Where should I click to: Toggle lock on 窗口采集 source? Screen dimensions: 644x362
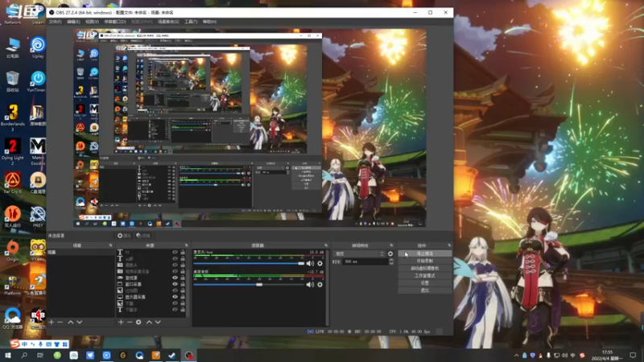pos(183,284)
